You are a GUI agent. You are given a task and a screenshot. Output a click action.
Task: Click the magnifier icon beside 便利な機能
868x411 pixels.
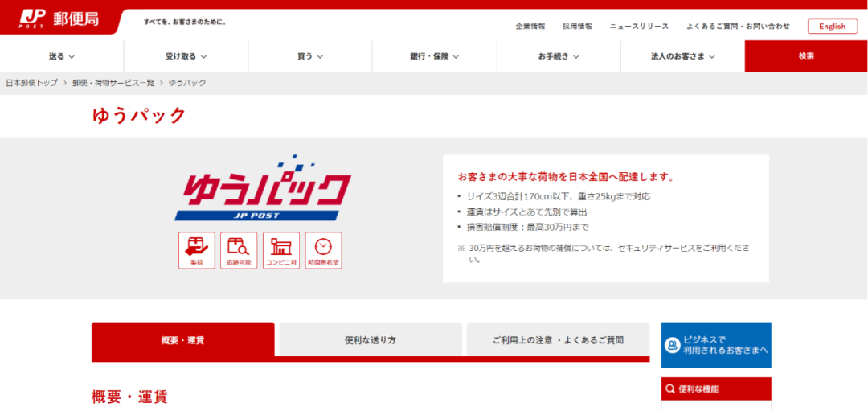(669, 388)
